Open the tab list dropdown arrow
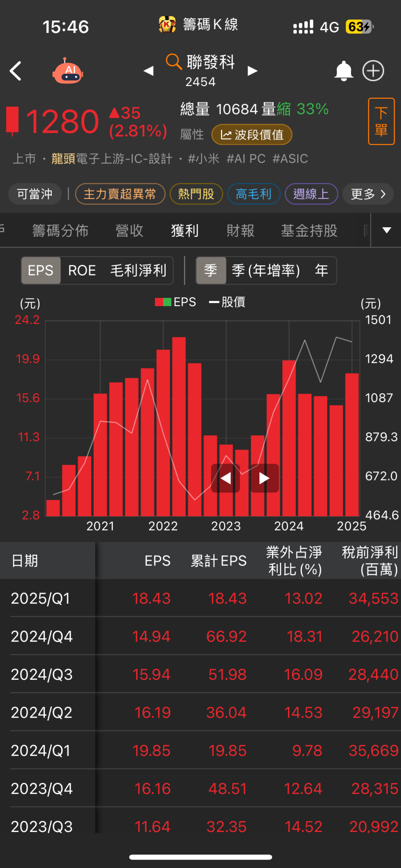401x868 pixels. click(386, 230)
